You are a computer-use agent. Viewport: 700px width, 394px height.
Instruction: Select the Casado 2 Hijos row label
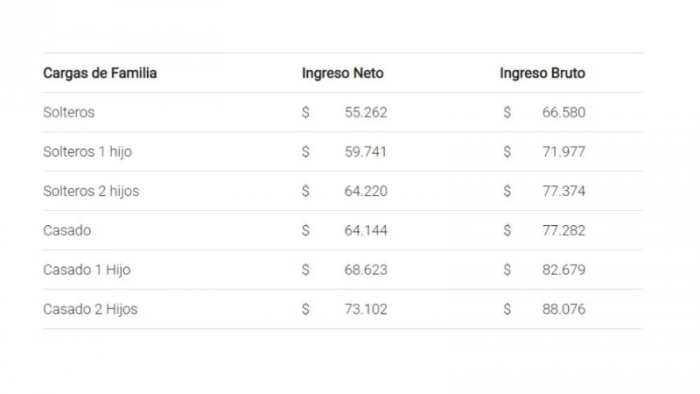point(90,309)
